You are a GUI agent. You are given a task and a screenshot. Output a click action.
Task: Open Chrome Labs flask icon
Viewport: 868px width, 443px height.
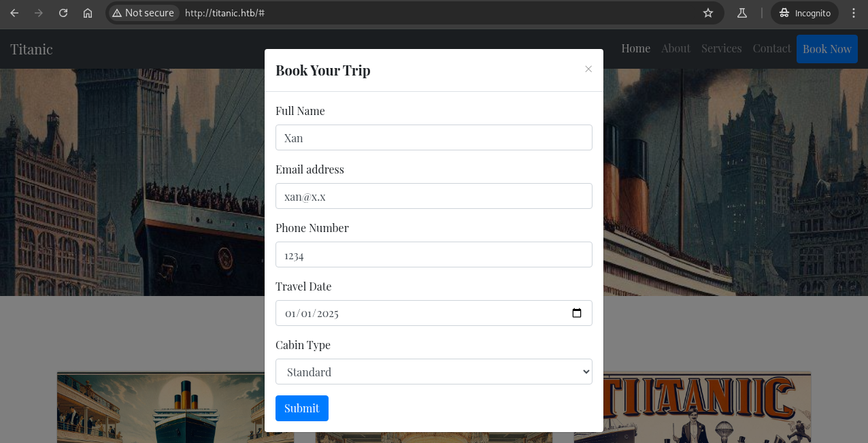(742, 13)
